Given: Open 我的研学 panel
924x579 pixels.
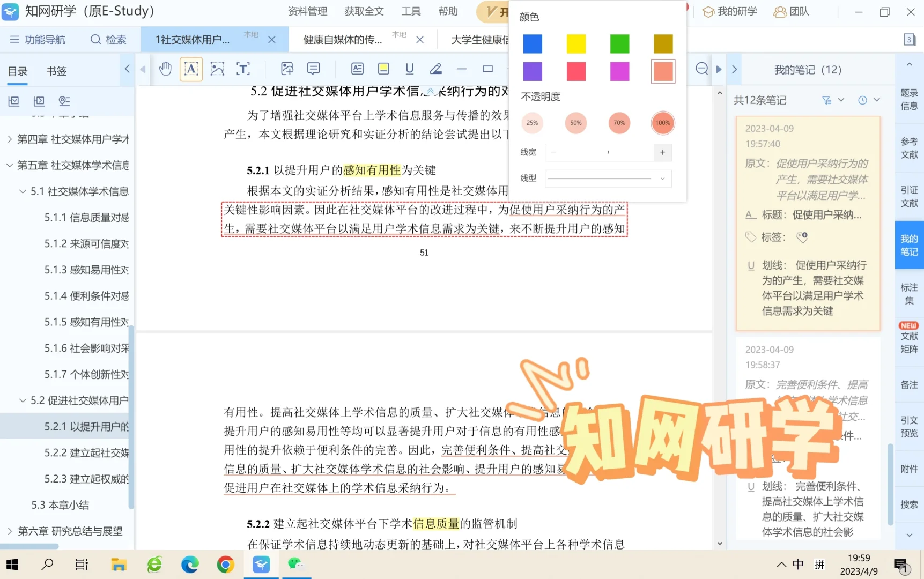Looking at the screenshot, I should pyautogui.click(x=729, y=11).
